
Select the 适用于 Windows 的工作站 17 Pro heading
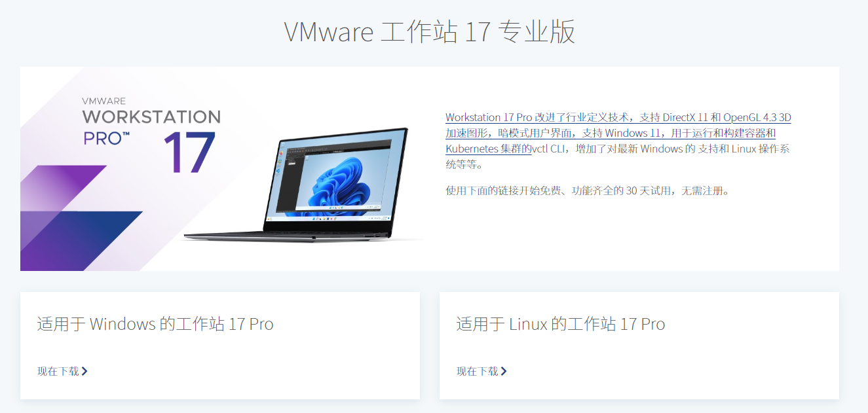tap(155, 324)
